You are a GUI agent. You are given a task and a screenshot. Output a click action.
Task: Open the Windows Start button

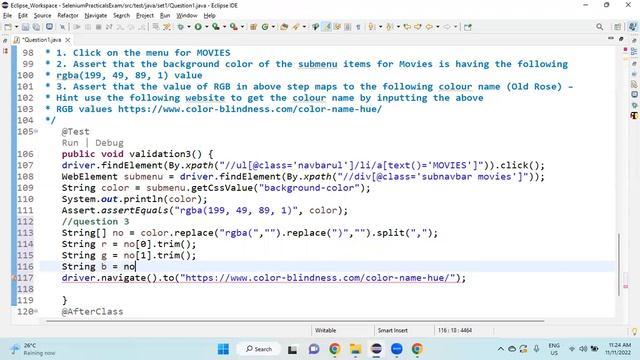[x=223, y=349]
